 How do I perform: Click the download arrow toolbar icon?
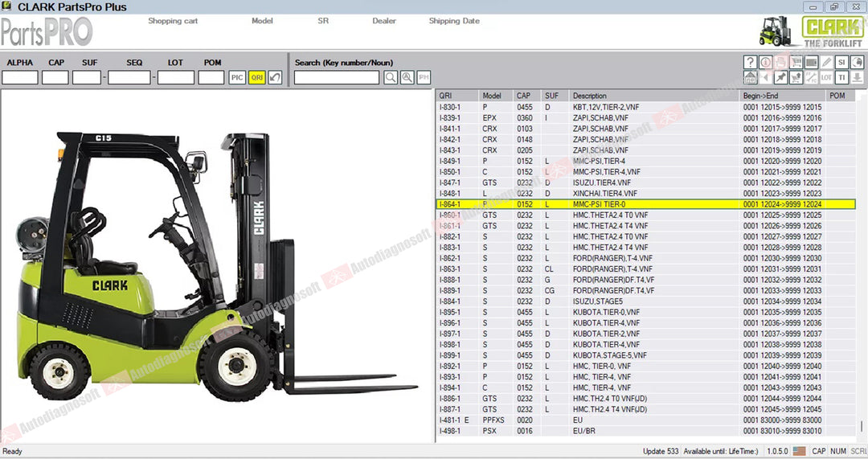click(857, 77)
